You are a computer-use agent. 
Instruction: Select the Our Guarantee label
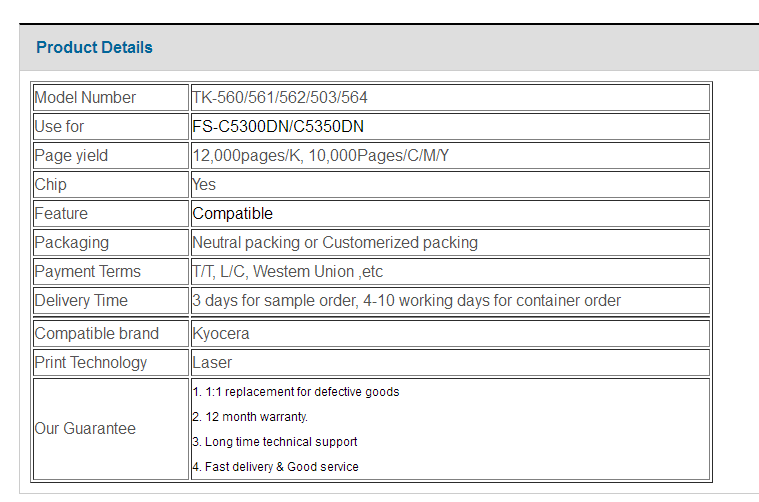(85, 428)
